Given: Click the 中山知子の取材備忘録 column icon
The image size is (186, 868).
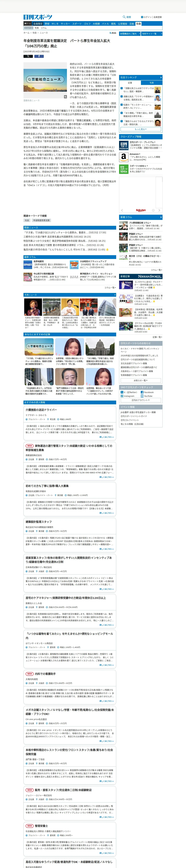Looking at the screenshot, I should [x=28, y=277].
